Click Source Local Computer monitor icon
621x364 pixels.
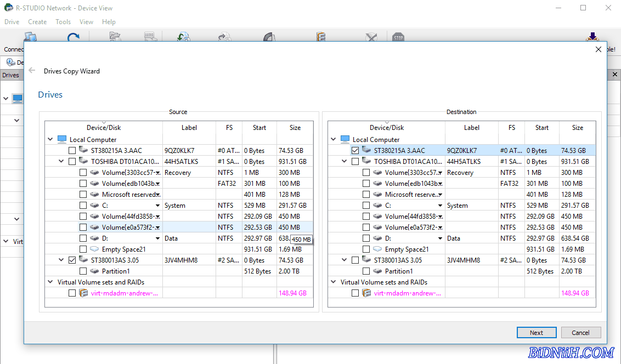click(62, 139)
